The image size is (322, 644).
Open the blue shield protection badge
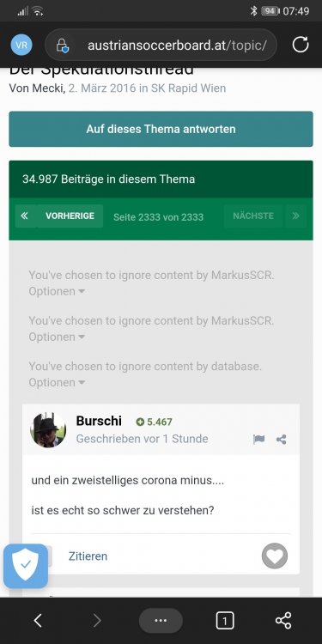(26, 566)
